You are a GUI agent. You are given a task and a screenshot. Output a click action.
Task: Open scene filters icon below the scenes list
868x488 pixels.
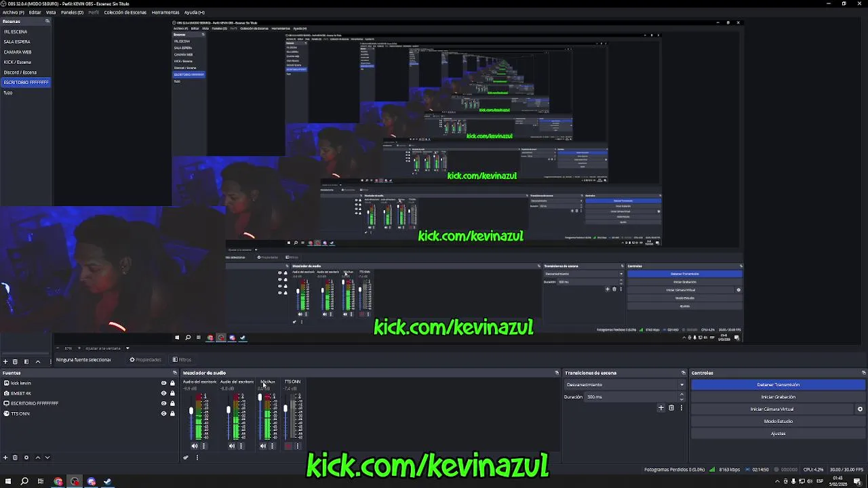26,361
